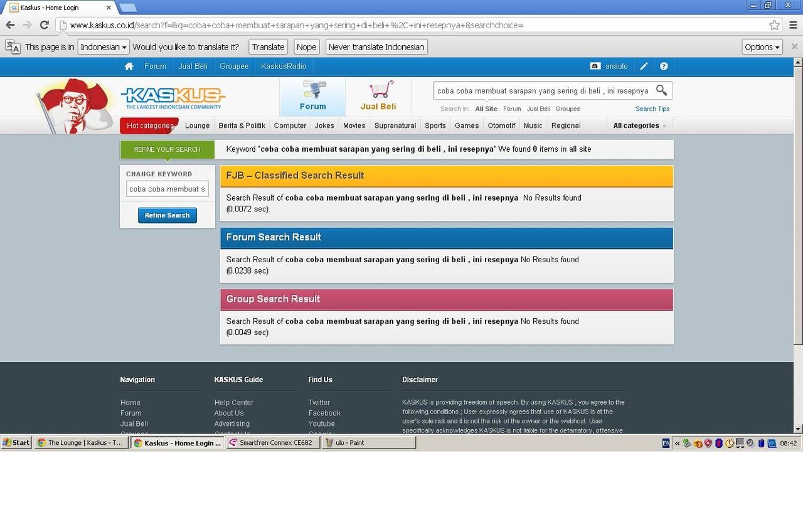Open the Facebook footer link
This screenshot has width=803, height=532.
tap(324, 413)
